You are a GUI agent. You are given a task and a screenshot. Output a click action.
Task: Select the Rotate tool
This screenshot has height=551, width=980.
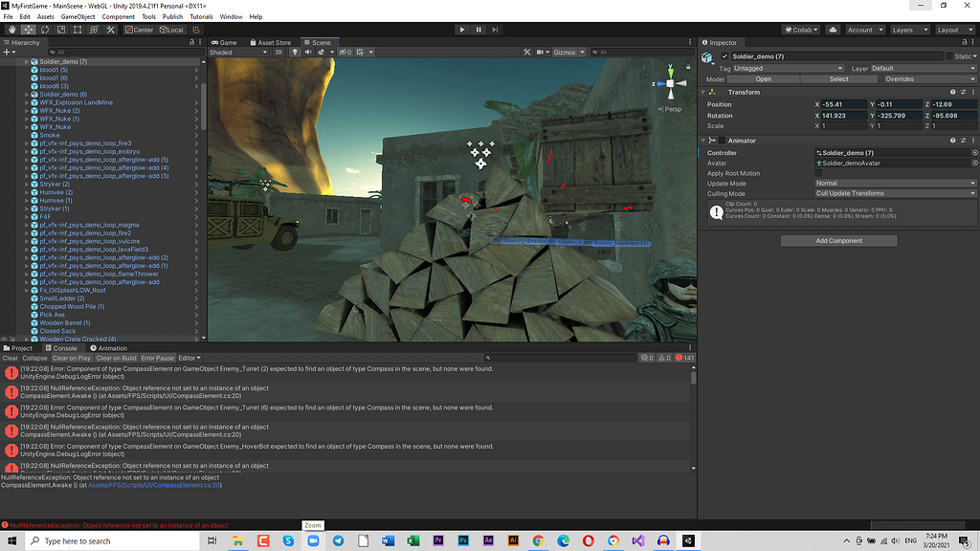[x=44, y=30]
